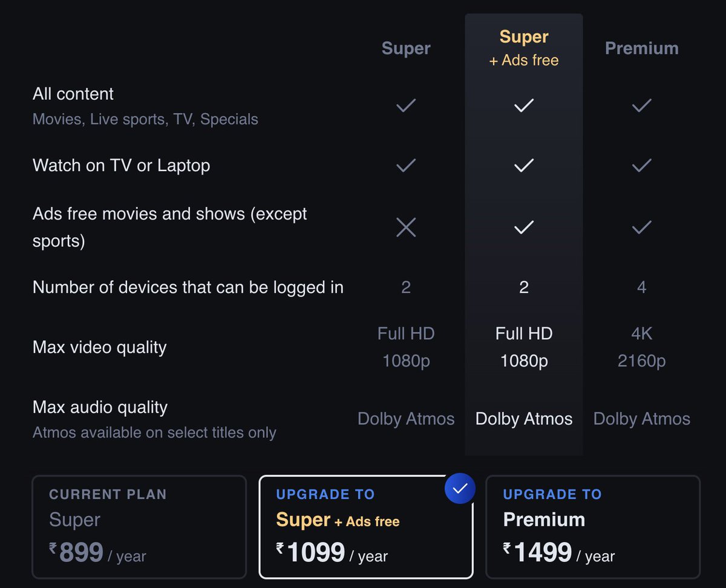Click the Max audio quality row label
This screenshot has width=726, height=588.
tap(100, 408)
